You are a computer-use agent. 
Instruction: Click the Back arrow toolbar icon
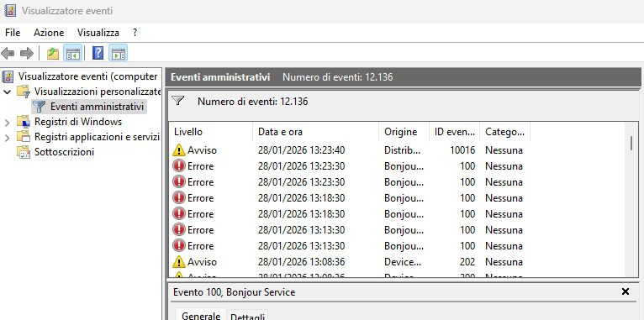coord(8,53)
